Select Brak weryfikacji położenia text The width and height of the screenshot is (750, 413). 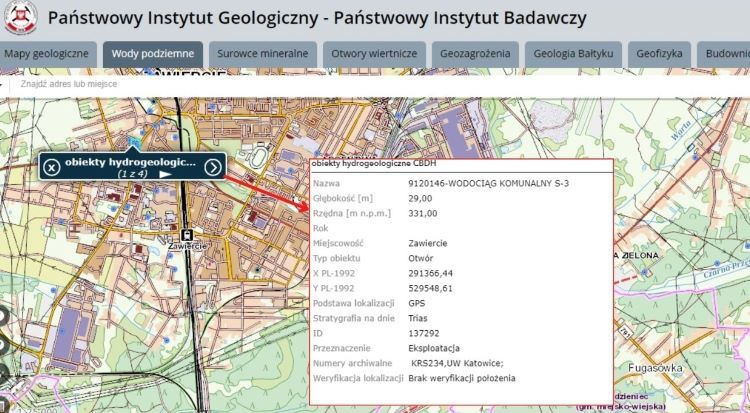[x=462, y=379]
